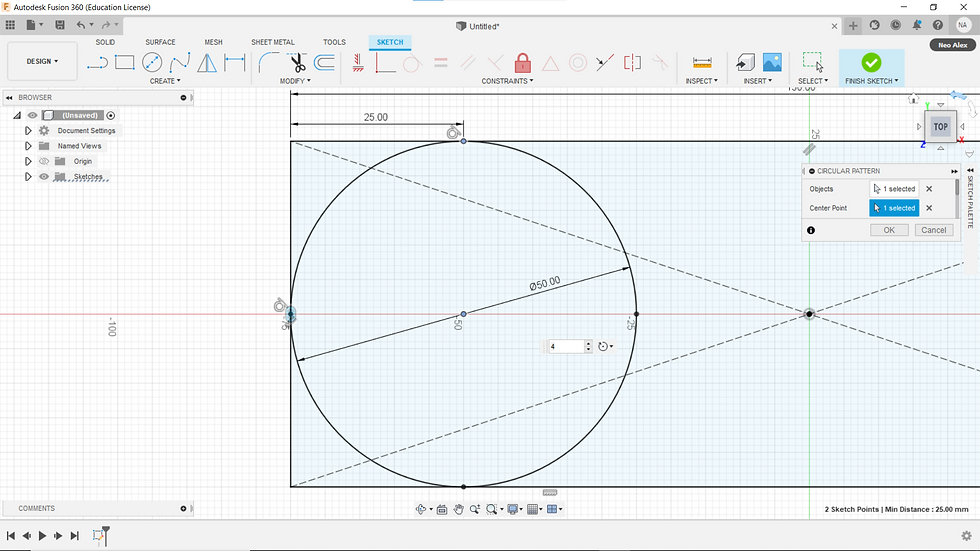
Task: Click the green Finish Sketch checkmark
Action: (x=871, y=62)
